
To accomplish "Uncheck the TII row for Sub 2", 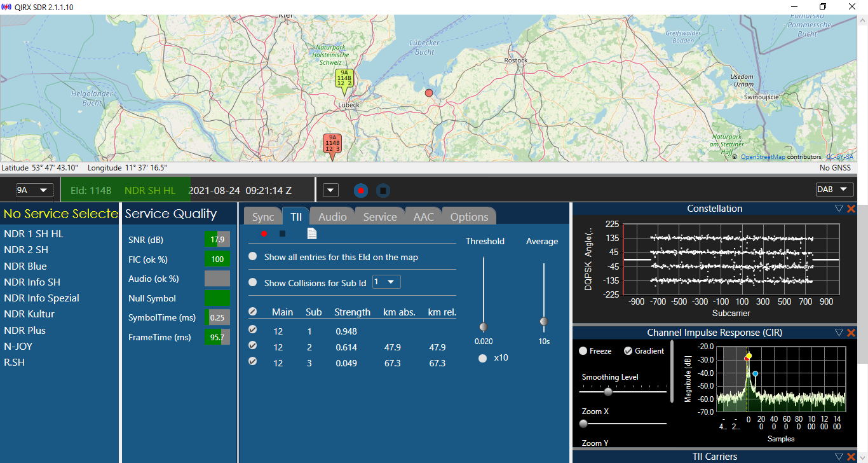I will 253,345.
